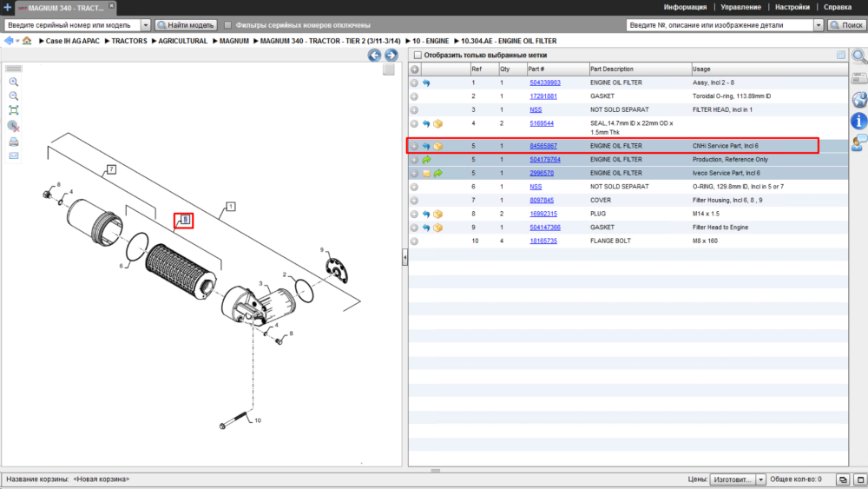Screen dimensions: 868x489
Task: Click the note icon for part 2996570
Action: click(x=426, y=174)
